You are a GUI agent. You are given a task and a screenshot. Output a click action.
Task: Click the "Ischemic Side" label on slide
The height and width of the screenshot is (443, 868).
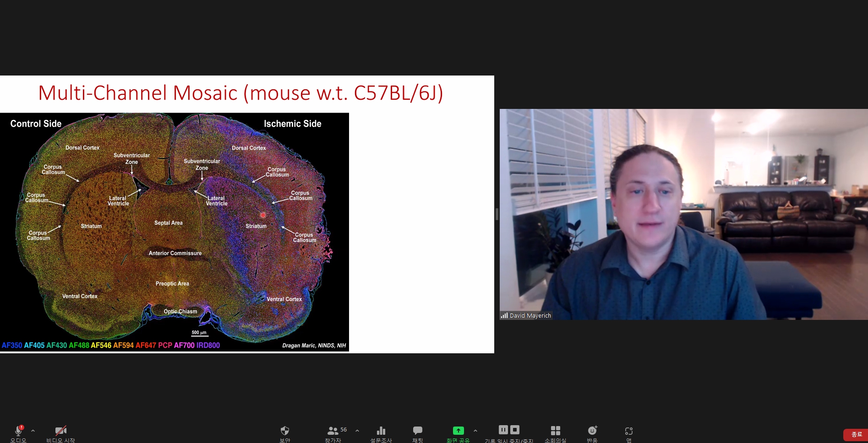coord(293,124)
